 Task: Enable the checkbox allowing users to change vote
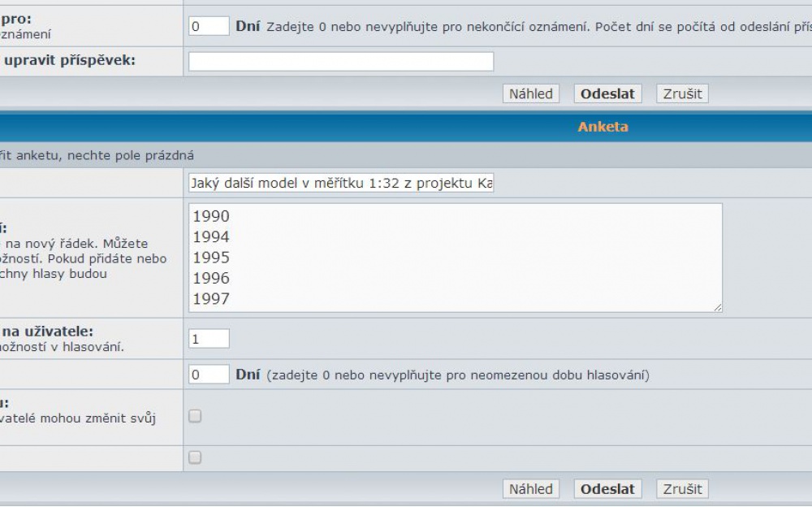tap(195, 416)
